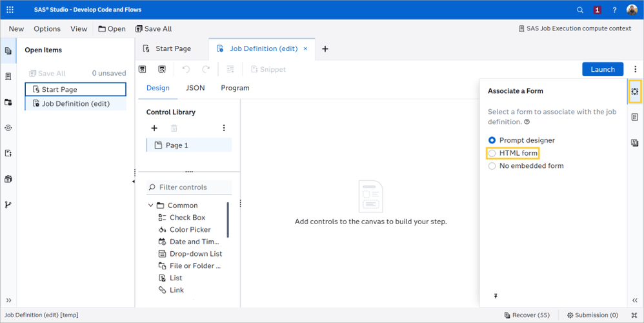Select the Date and Time control
The image size is (644, 323).
188,242
